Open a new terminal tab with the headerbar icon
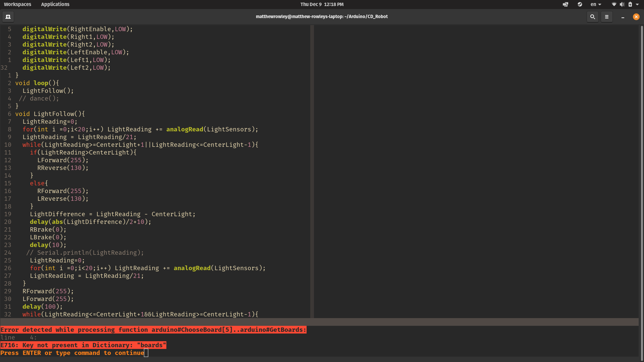This screenshot has height=362, width=644. point(8,17)
